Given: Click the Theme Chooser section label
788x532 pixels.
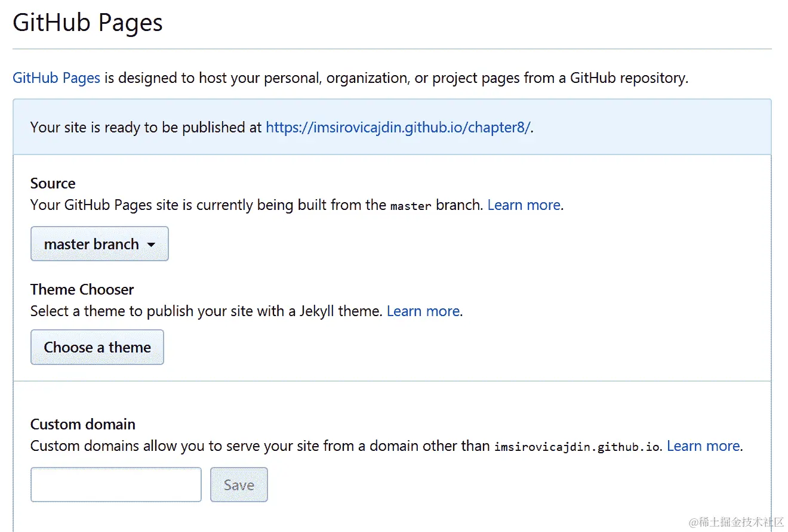Looking at the screenshot, I should [82, 289].
